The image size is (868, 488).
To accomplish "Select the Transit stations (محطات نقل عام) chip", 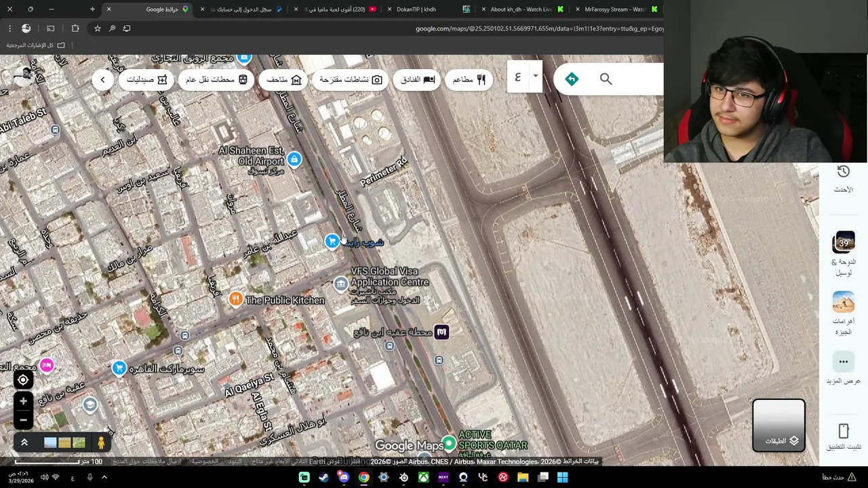I will tap(217, 79).
